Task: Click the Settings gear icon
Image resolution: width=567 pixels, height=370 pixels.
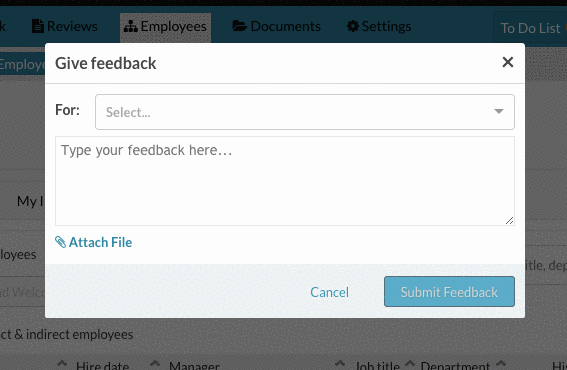Action: tap(353, 26)
